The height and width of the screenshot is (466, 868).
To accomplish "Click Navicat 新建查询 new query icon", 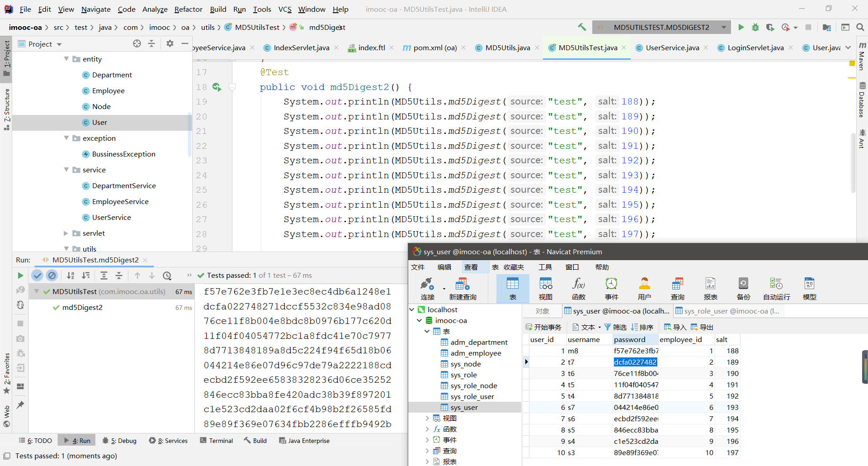I will tap(462, 289).
